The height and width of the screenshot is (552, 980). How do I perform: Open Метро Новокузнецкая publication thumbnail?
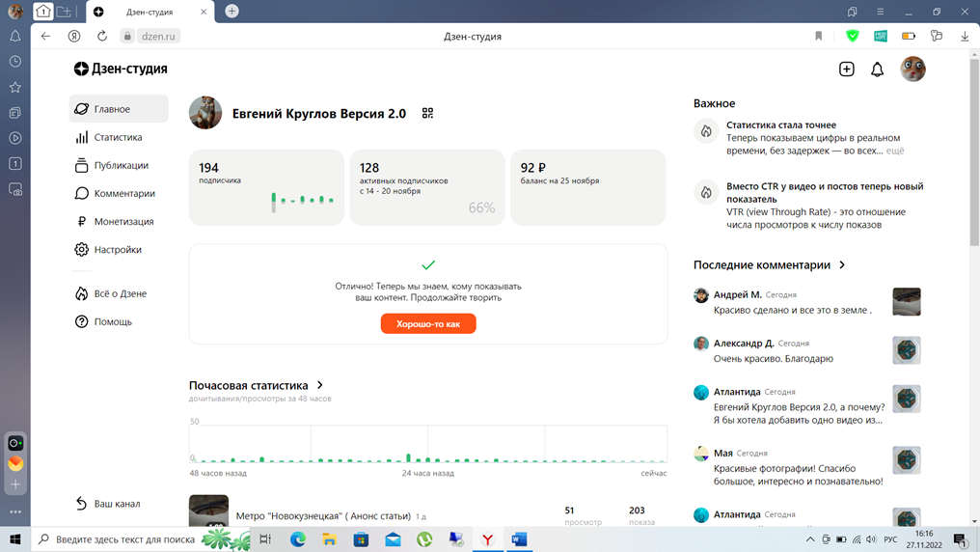click(208, 511)
